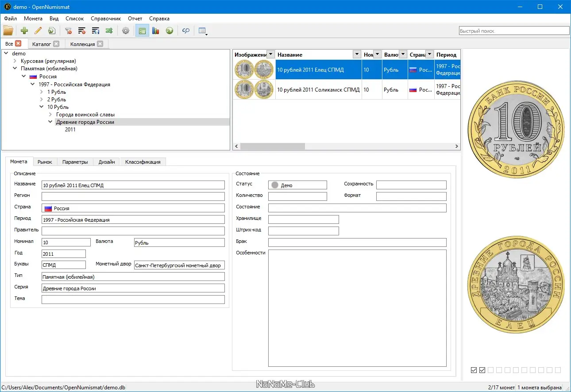Duplicate the selected coin record
571x392 pixels.
coord(52,31)
